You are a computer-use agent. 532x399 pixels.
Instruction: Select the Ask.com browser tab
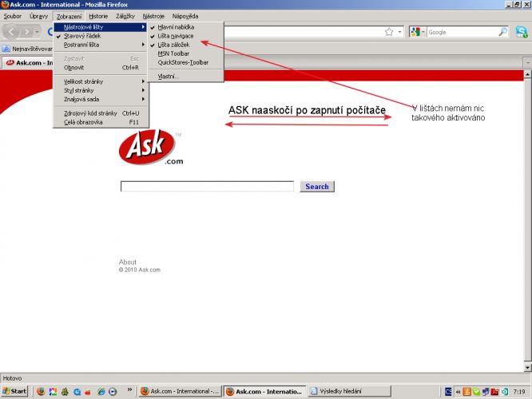click(28, 63)
